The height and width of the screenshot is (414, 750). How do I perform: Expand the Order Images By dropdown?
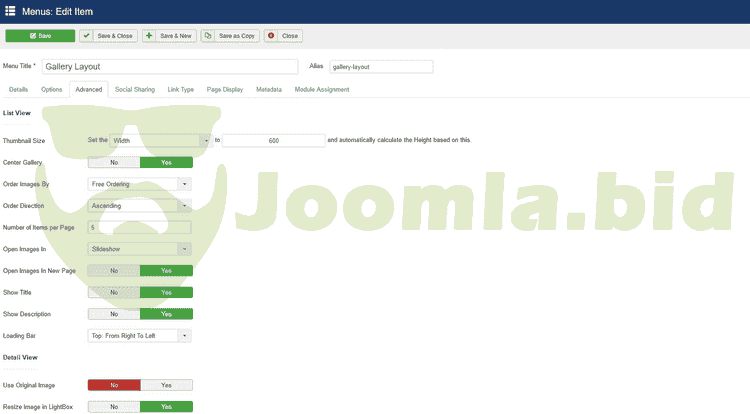[140, 184]
